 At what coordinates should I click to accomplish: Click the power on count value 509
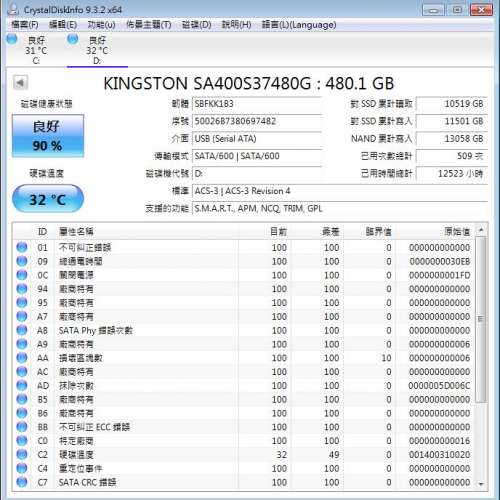pyautogui.click(x=452, y=156)
